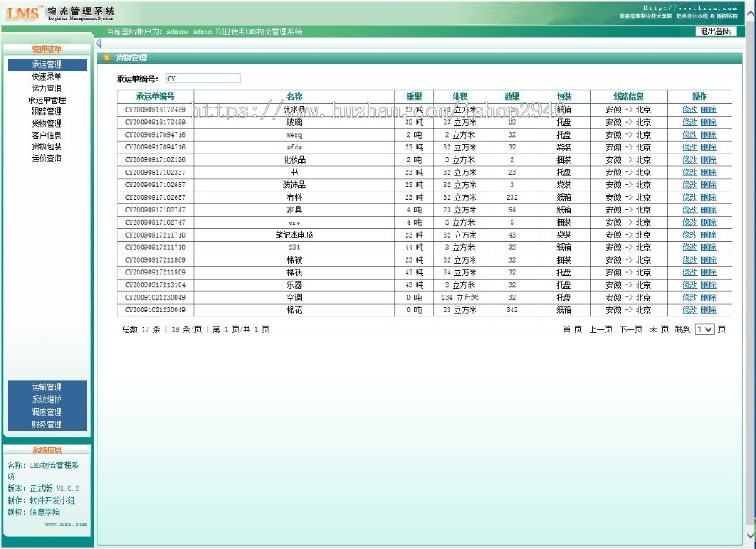
Task: Click 修改 for the 棉被 row
Action: [690, 260]
